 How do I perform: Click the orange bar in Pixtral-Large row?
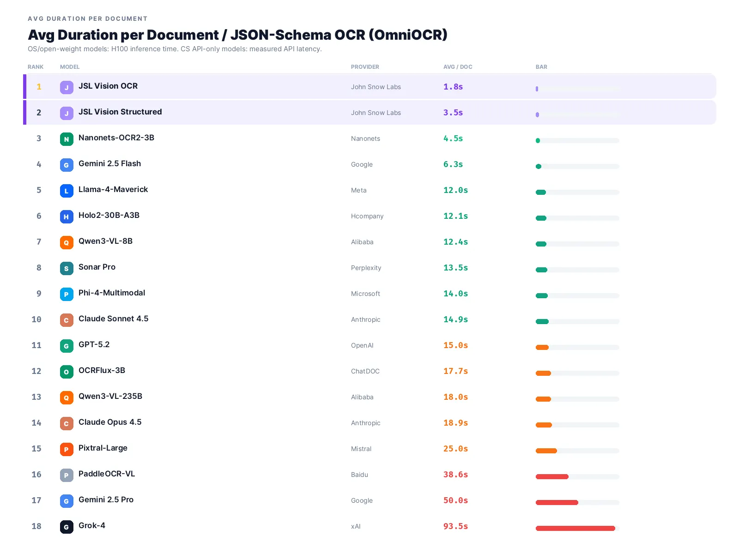(x=546, y=451)
